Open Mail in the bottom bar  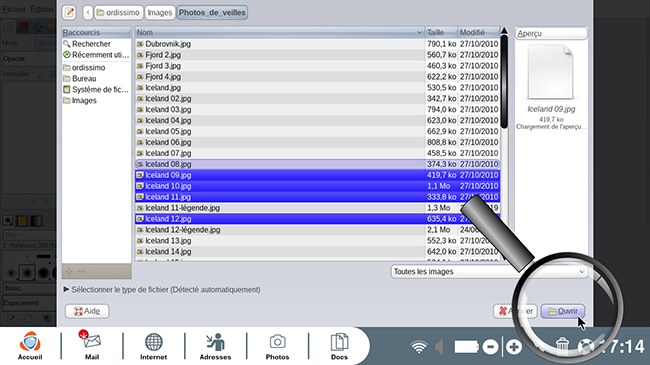[x=92, y=346]
